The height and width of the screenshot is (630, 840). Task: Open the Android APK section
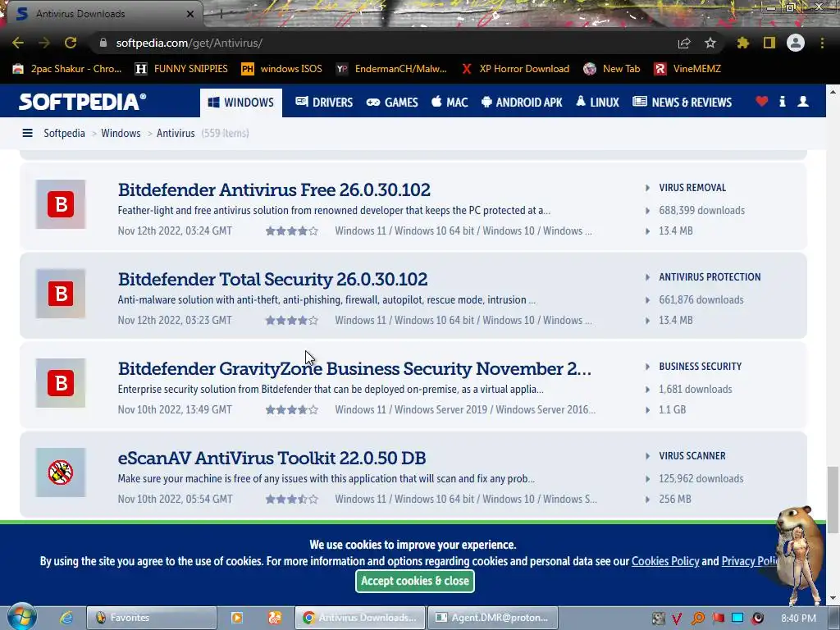[522, 103]
